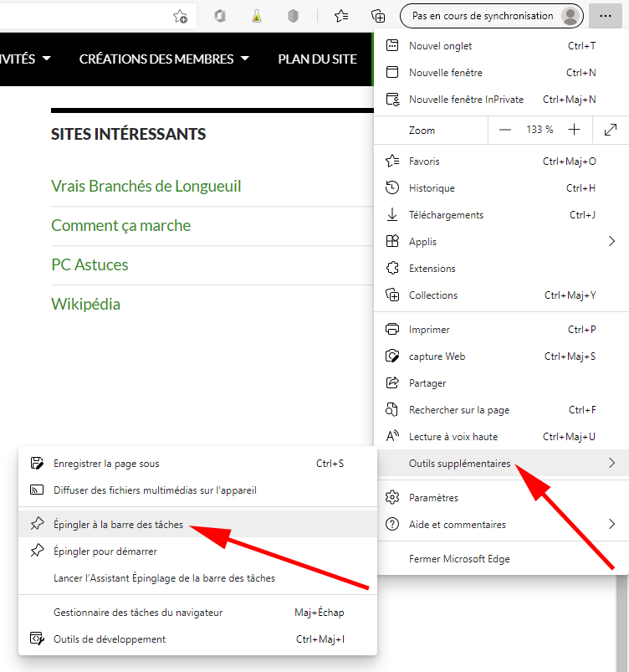
Task: Open the Collections toolbar icon
Action: coord(378,16)
